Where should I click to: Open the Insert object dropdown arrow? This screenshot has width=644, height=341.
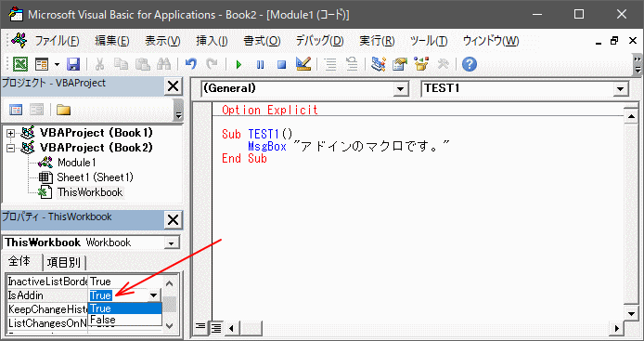coord(57,65)
